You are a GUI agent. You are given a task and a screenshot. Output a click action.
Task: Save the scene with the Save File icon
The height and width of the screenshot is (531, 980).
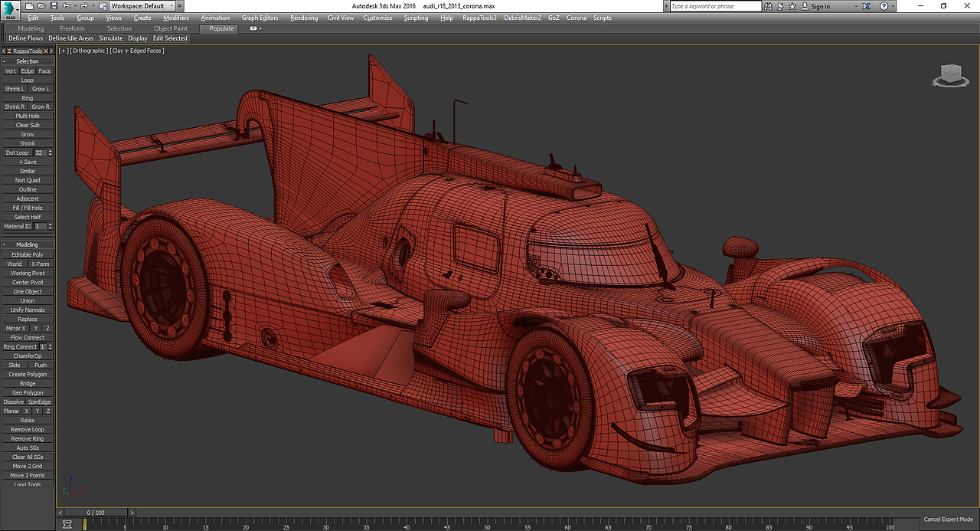54,6
